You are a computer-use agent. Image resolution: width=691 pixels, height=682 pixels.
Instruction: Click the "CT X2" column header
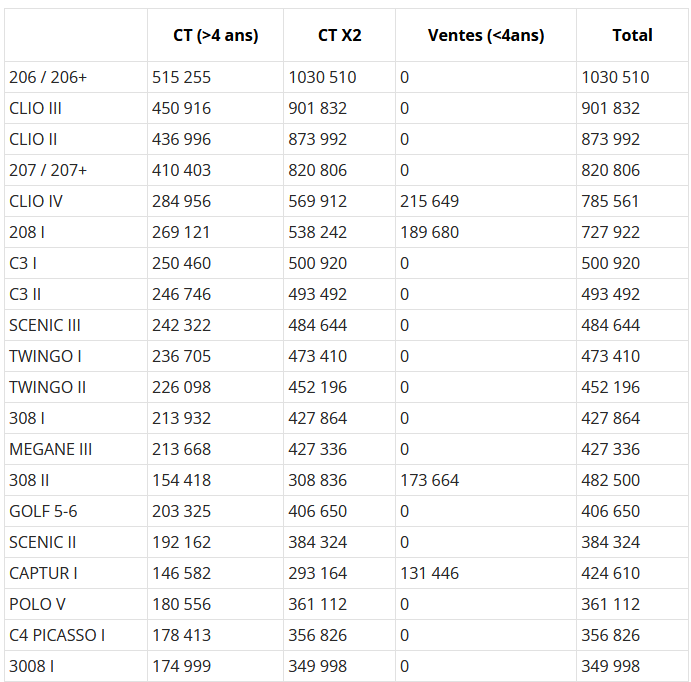(x=339, y=35)
